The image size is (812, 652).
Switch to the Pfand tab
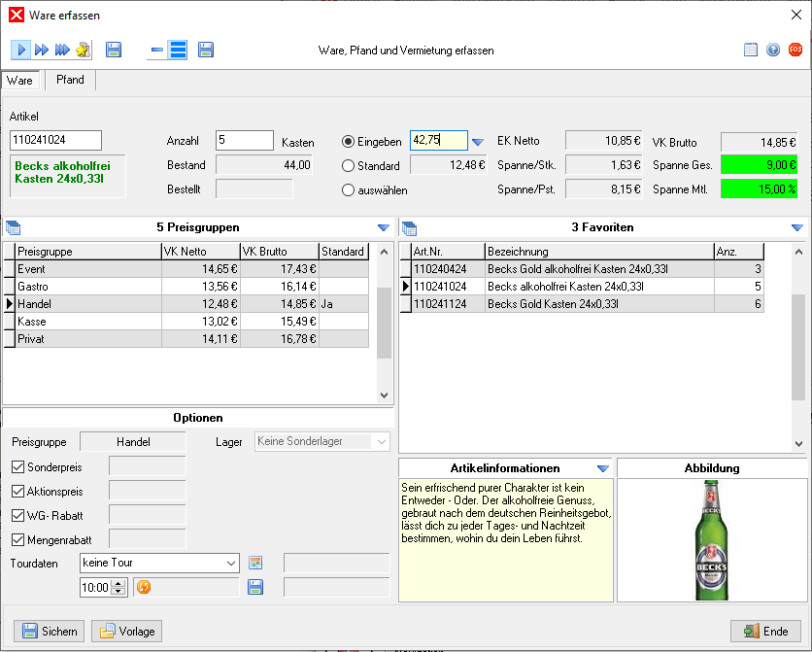(70, 80)
